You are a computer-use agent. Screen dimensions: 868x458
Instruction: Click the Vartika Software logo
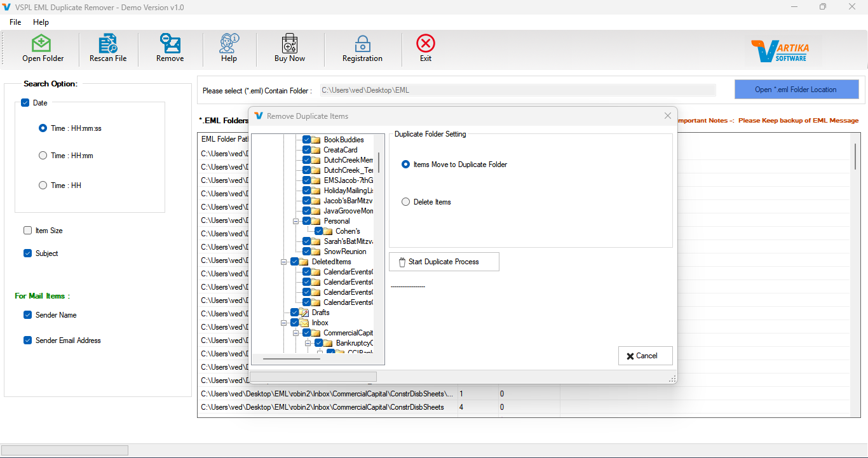779,51
